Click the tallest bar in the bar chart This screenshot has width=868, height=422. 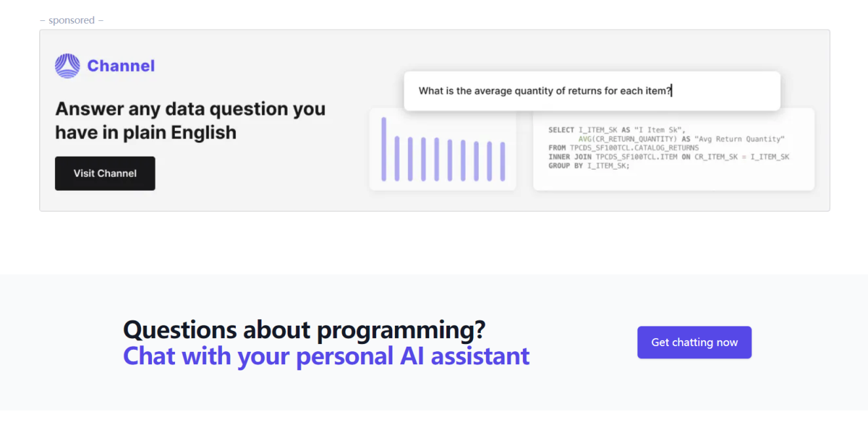[x=384, y=149]
